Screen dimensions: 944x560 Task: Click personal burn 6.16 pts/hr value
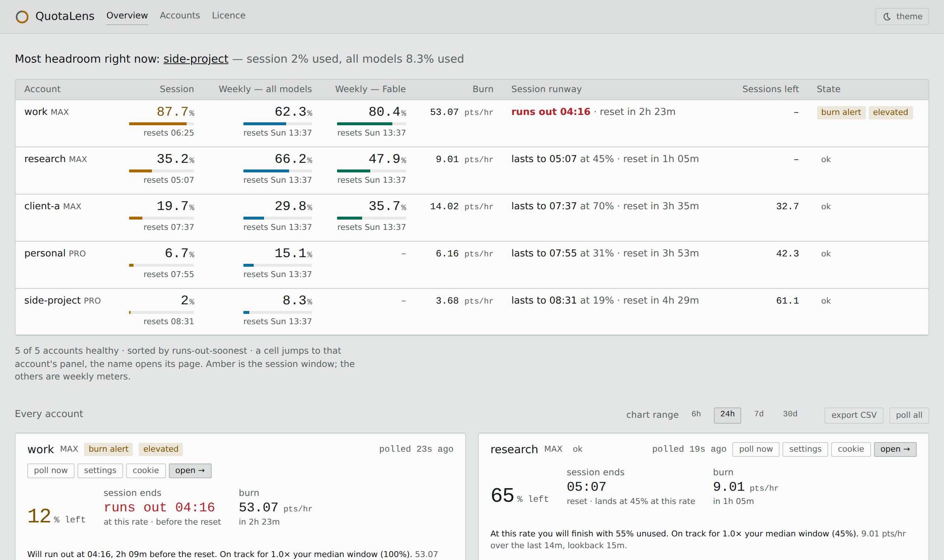[464, 253]
